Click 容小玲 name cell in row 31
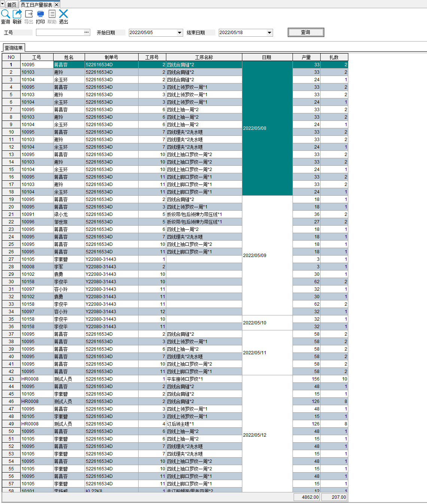This screenshot has width=427, height=504. (69, 289)
